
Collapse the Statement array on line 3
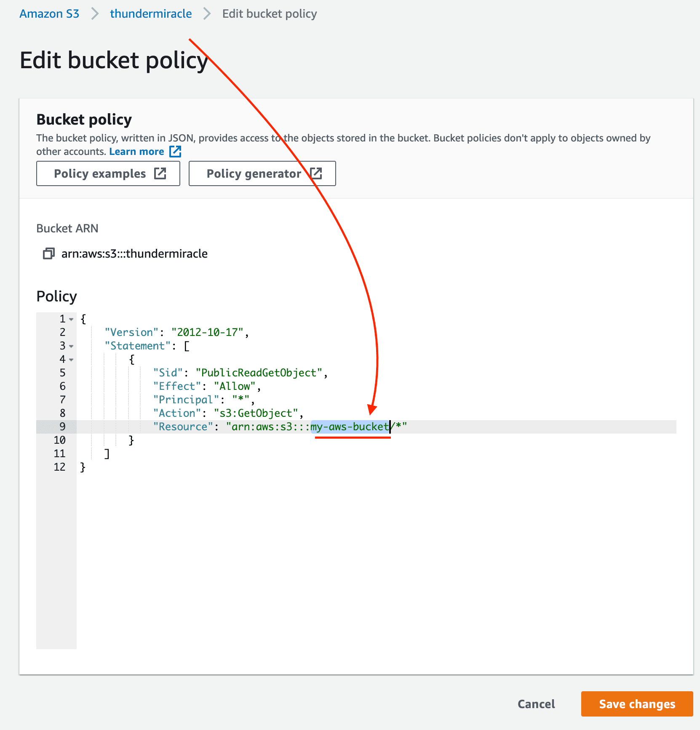[71, 346]
